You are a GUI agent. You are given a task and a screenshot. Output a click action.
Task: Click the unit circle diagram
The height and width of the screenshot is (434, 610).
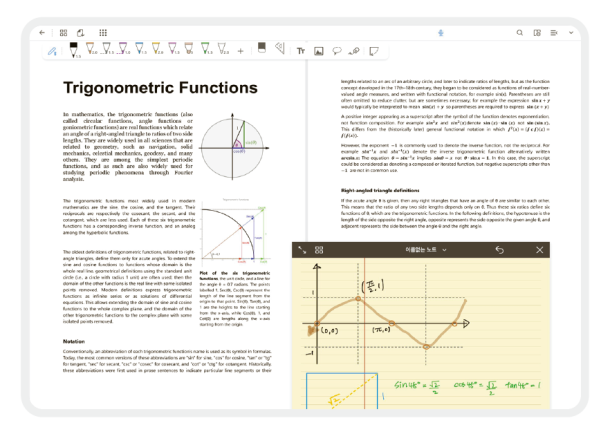click(234, 147)
